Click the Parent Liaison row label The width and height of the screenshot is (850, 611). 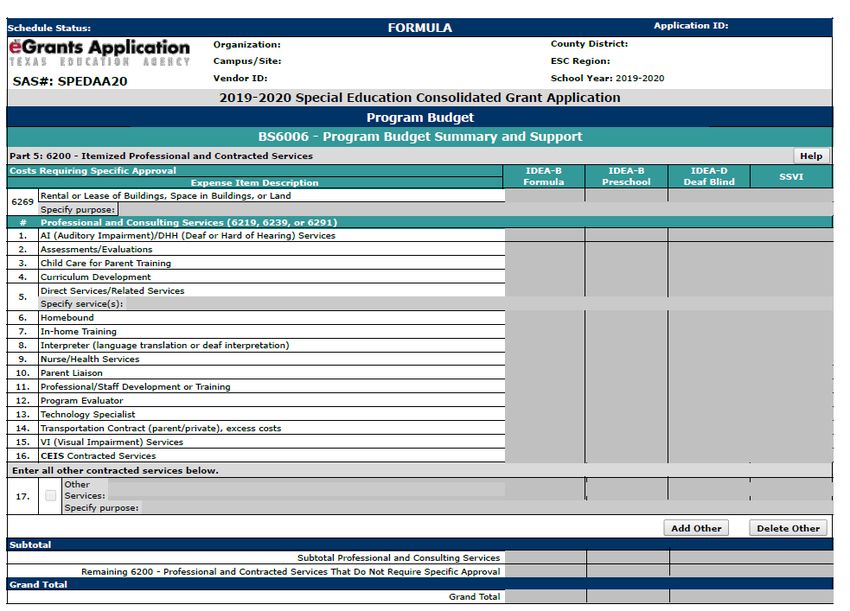[71, 373]
